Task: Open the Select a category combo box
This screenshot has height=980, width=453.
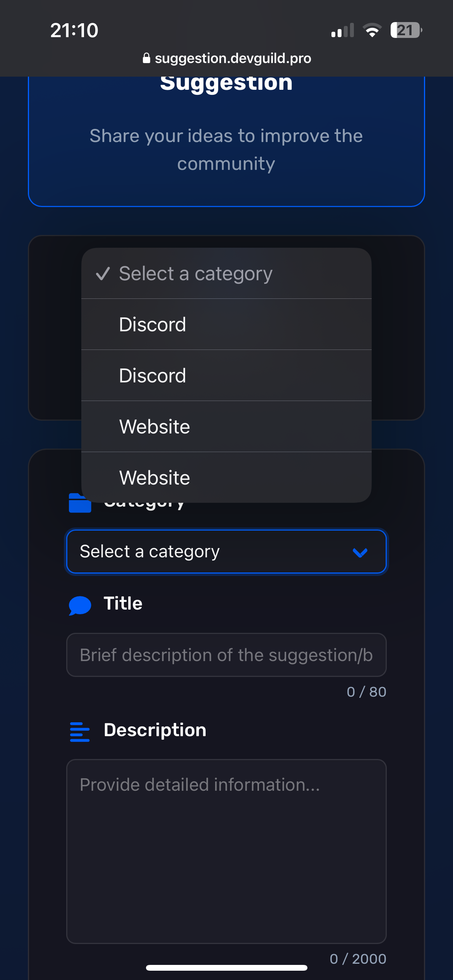Action: 226,552
